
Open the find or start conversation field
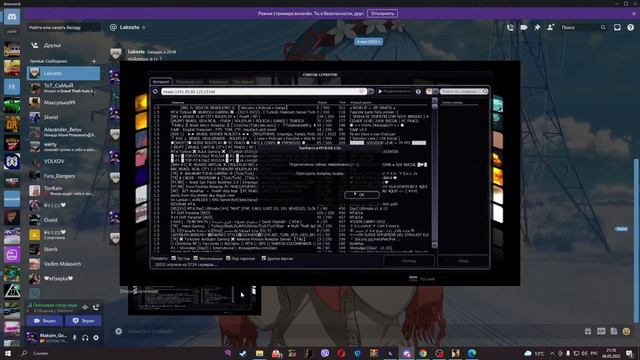point(64,28)
